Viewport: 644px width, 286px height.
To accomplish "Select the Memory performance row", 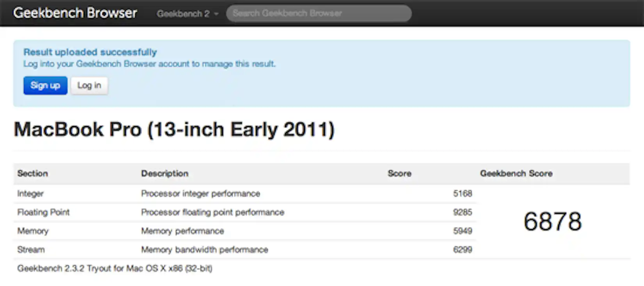I will click(x=33, y=231).
